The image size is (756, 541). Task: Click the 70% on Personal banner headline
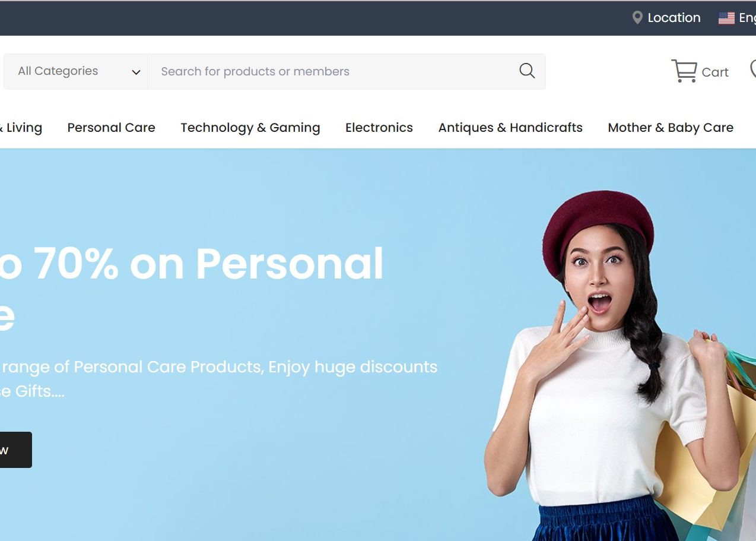pos(192,263)
